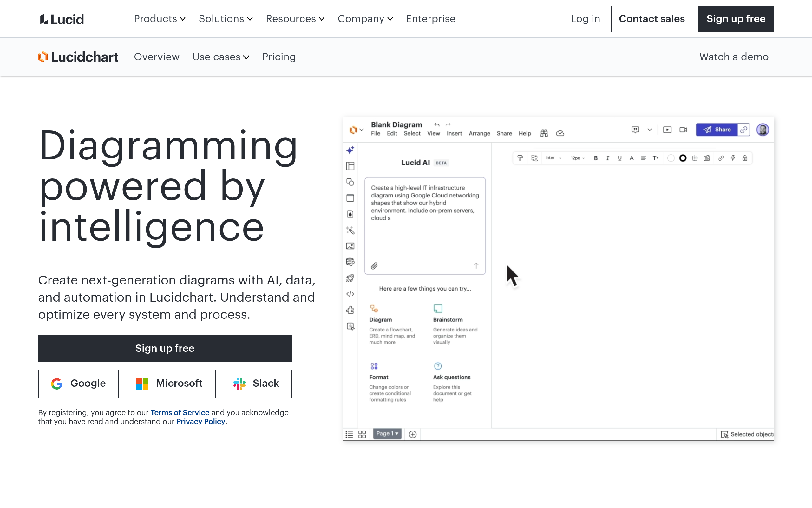Open the Terms of Service link
Image resolution: width=812 pixels, height=508 pixels.
tap(180, 412)
